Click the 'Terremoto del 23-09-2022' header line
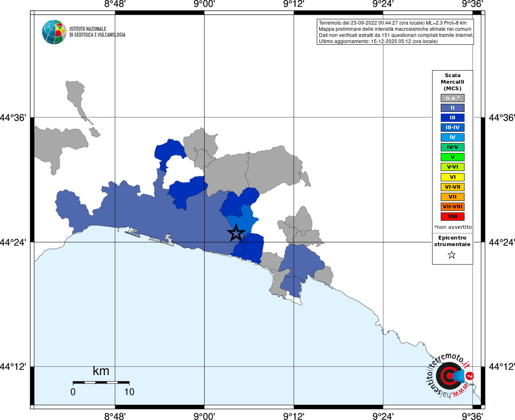The height and width of the screenshot is (420, 515). (393, 23)
